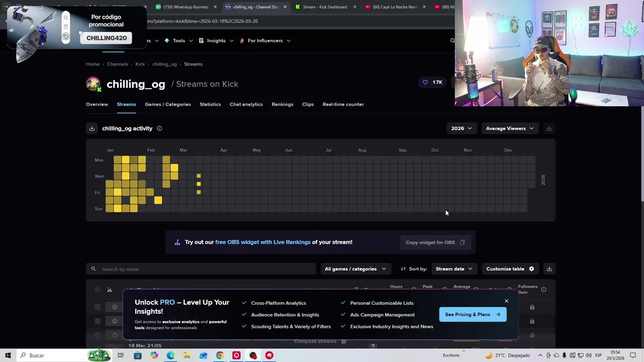Open the 2026 year dropdown
Image resolution: width=644 pixels, height=362 pixels.
click(461, 129)
